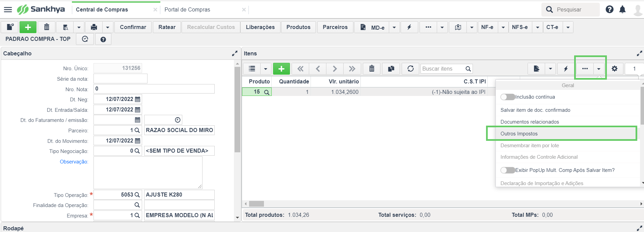
Task: Open Produtos
Action: click(x=298, y=27)
